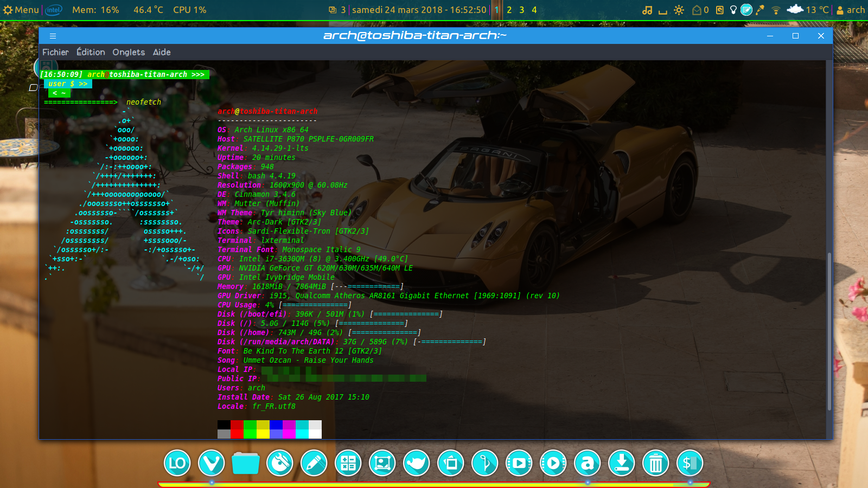The image size is (868, 488).
Task: Open the Cinnamon Menu button
Action: point(21,10)
